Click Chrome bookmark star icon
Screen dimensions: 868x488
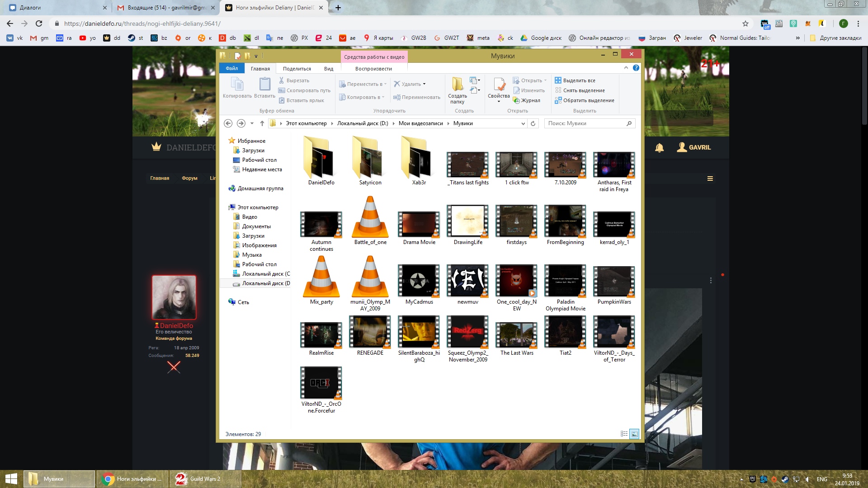pos(745,23)
